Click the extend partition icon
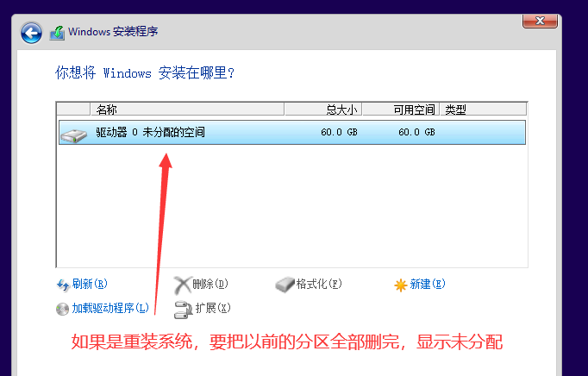This screenshot has height=376, width=588. pos(183,310)
